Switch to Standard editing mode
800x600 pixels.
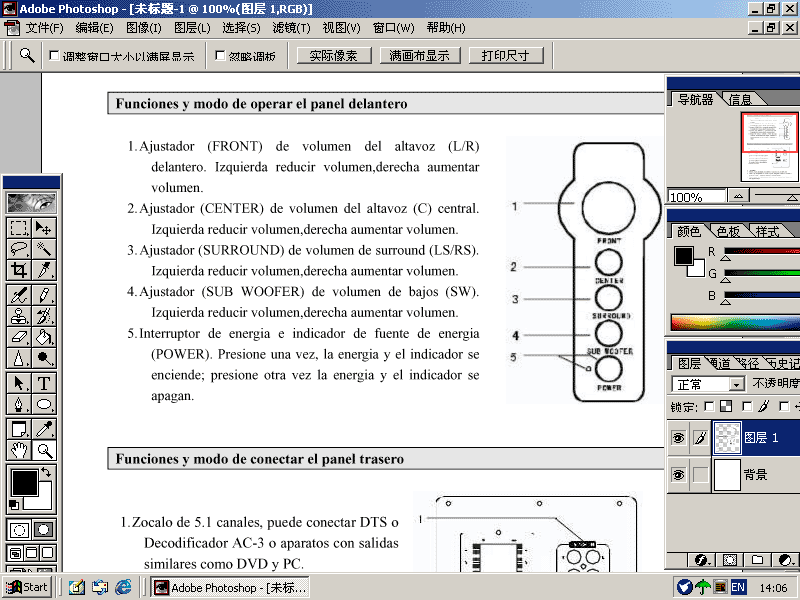19,530
